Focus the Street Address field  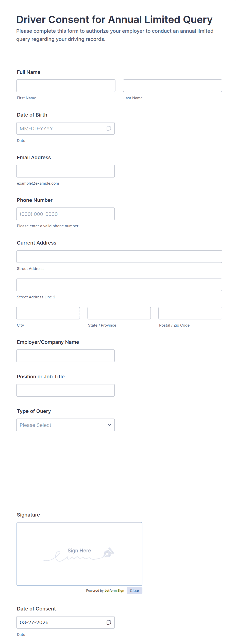(x=119, y=256)
